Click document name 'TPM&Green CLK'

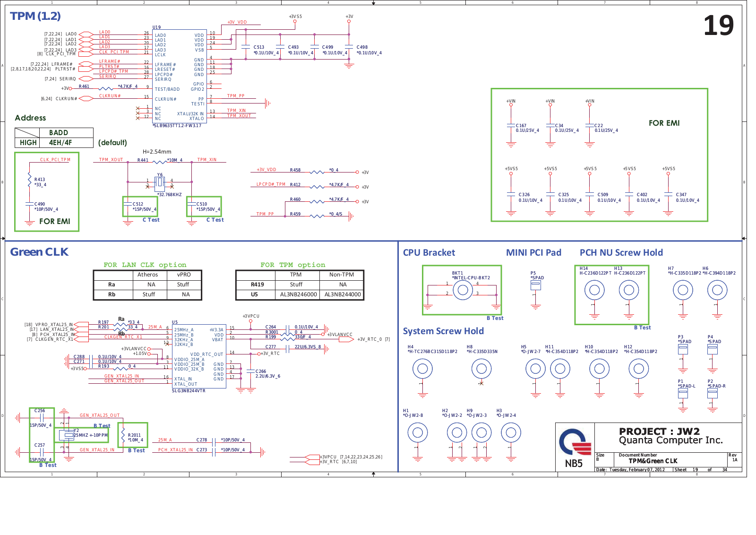point(653,461)
